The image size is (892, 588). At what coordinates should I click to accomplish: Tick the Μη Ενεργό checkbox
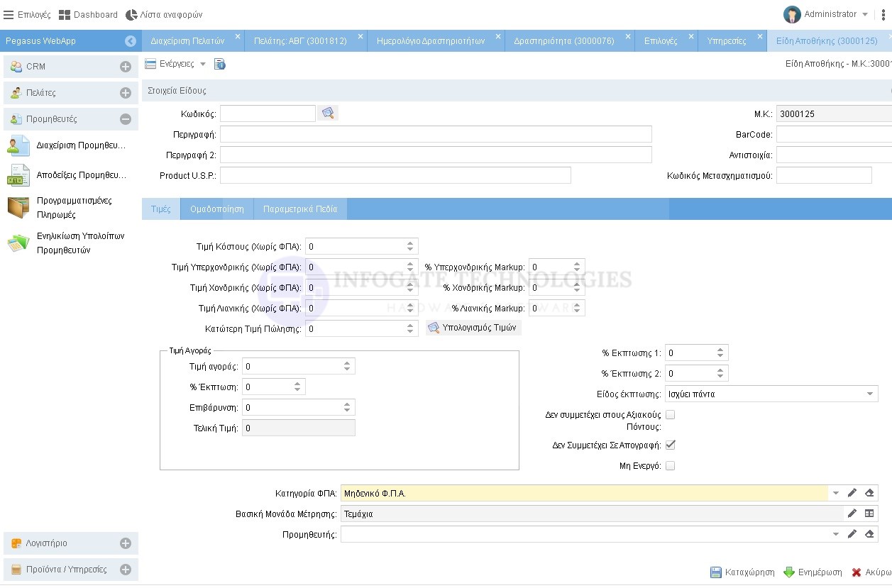pos(670,466)
